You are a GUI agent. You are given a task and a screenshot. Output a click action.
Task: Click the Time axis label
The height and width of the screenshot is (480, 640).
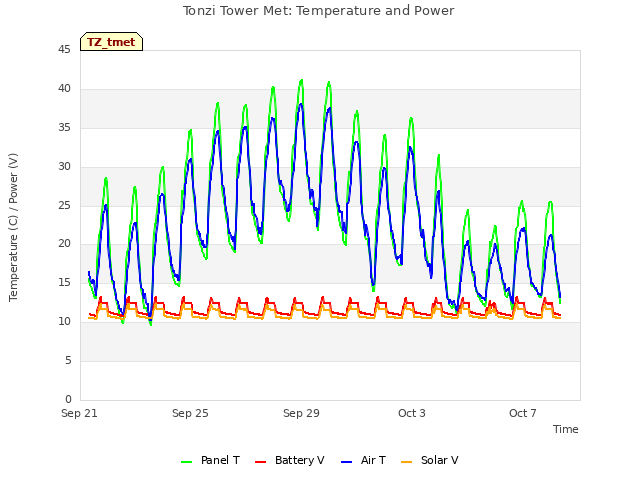(565, 429)
